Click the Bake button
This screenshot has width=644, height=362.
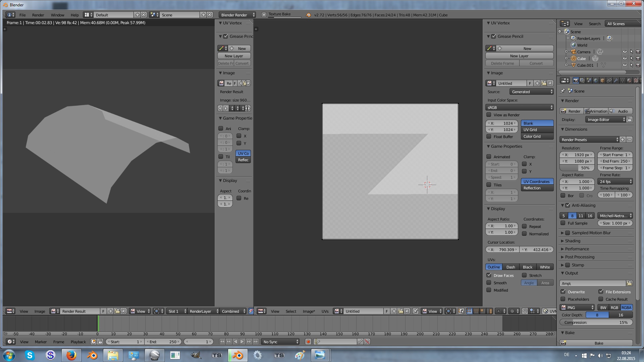click(x=599, y=343)
